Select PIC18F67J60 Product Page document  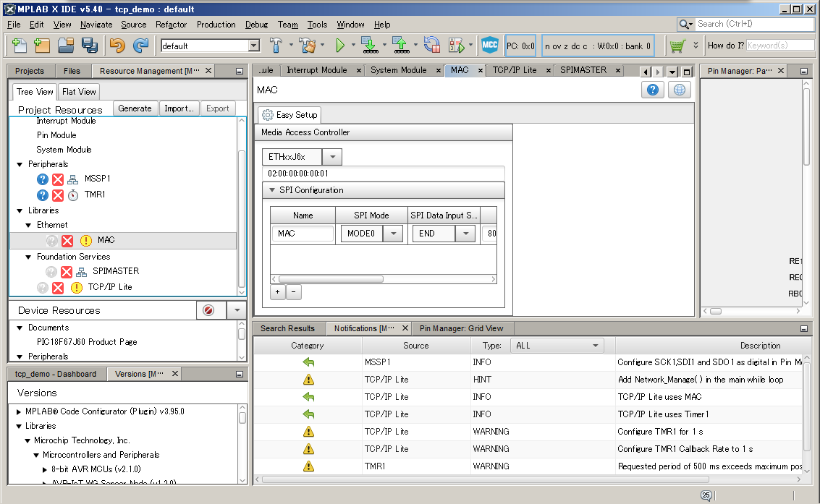pos(87,342)
